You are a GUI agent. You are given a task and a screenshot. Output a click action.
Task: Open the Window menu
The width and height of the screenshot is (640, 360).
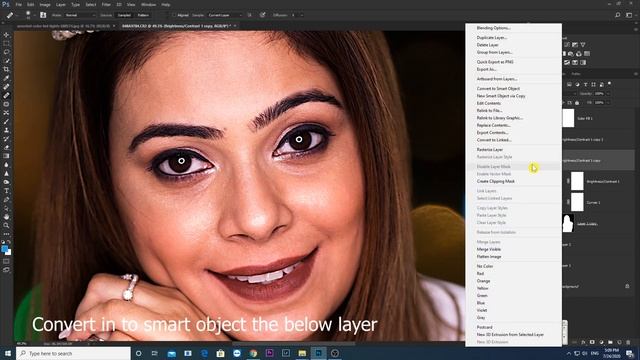[x=148, y=4]
